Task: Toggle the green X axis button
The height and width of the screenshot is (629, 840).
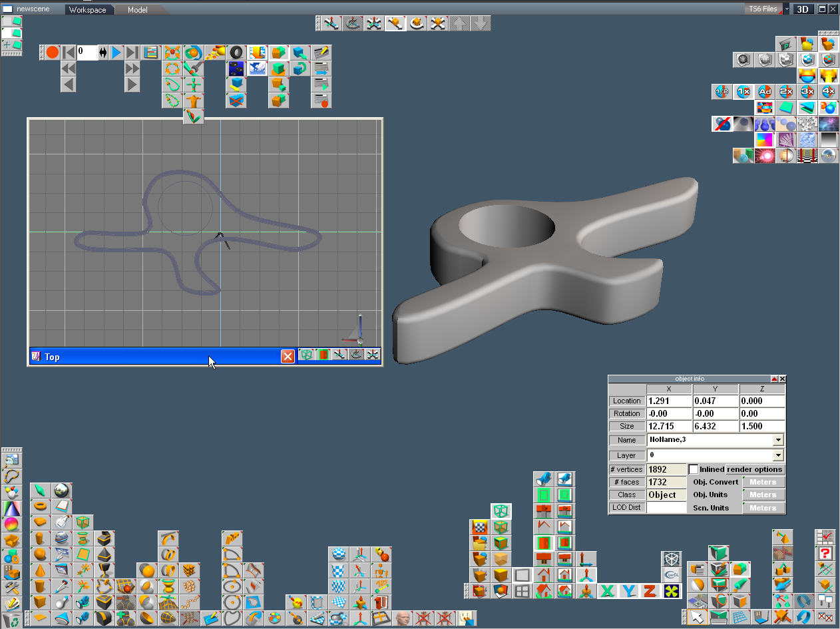Action: pyautogui.click(x=607, y=591)
